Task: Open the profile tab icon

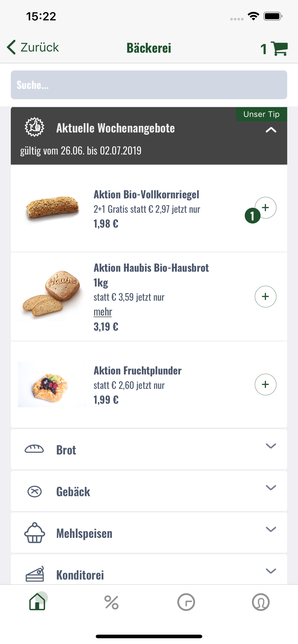Action: [x=261, y=602]
